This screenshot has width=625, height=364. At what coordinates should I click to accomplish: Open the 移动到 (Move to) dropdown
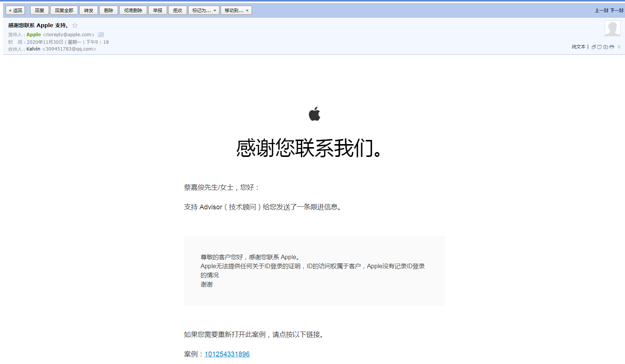pyautogui.click(x=236, y=11)
